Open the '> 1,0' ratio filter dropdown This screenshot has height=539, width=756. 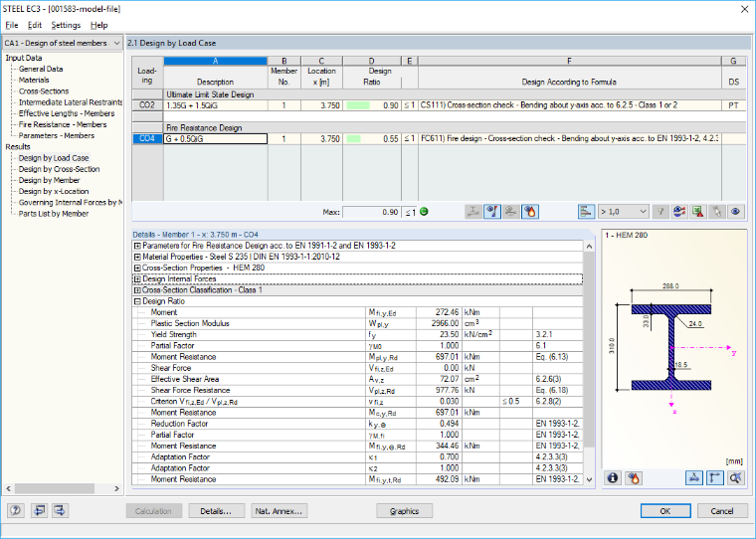click(x=624, y=212)
